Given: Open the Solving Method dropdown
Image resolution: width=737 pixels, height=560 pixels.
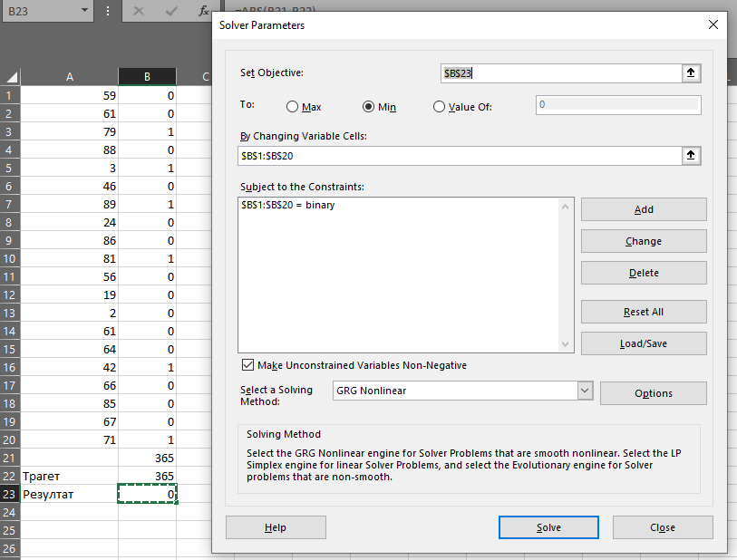Looking at the screenshot, I should [584, 391].
